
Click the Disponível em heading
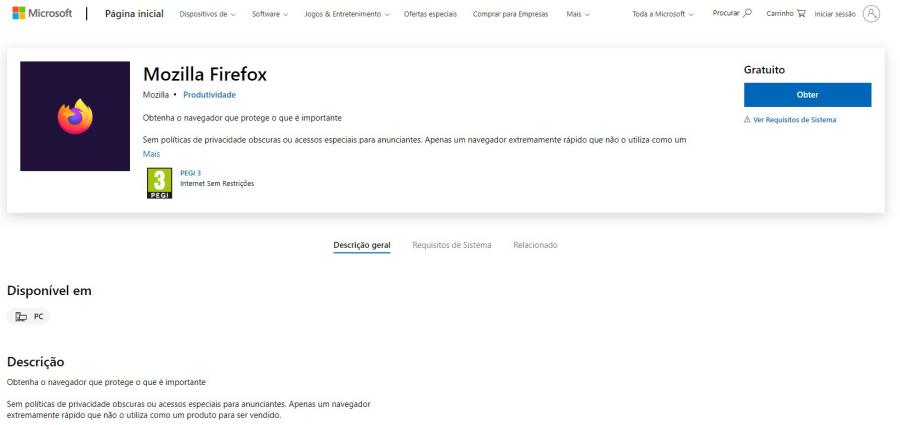pos(49,291)
